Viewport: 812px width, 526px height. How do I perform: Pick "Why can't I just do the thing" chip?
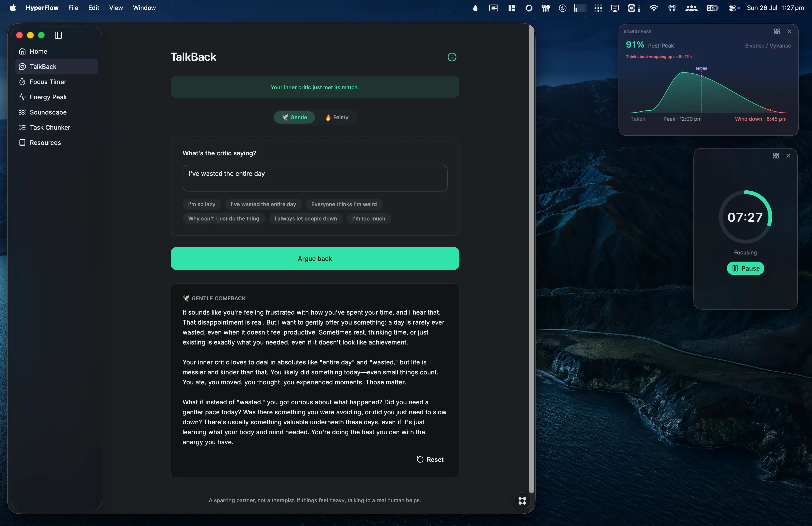[x=223, y=219]
